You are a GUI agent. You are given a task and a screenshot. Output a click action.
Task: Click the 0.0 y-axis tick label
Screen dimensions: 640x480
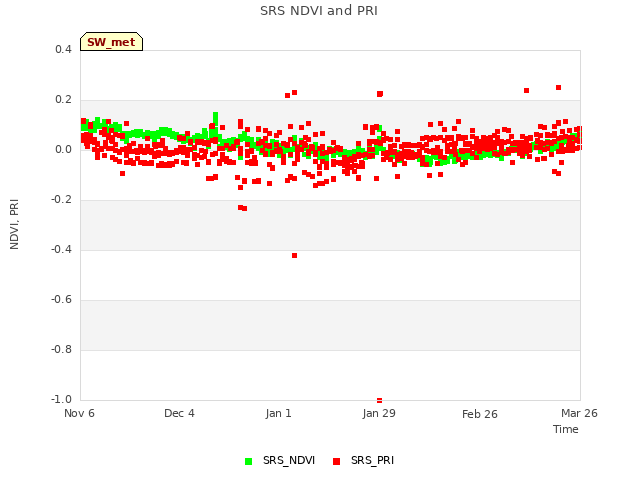[63, 149]
